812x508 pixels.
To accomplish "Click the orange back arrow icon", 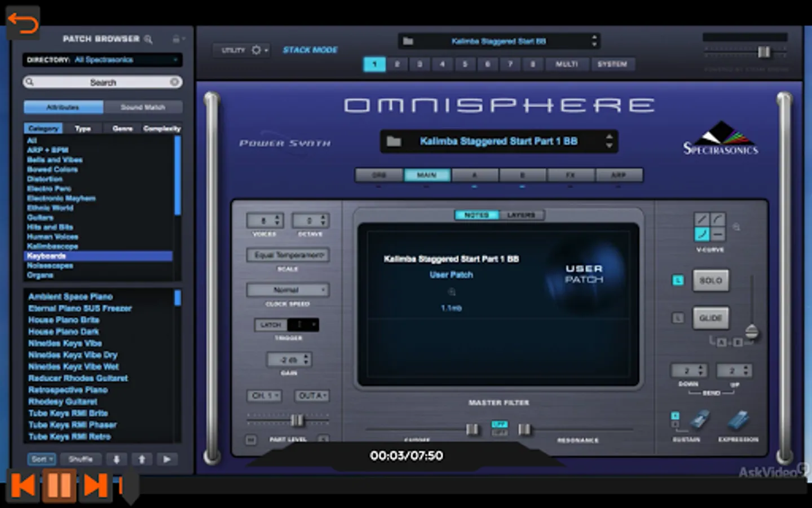I will point(23,23).
